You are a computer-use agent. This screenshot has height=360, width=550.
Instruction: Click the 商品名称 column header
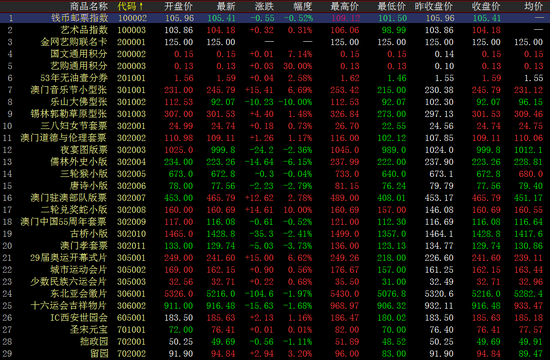click(x=89, y=6)
